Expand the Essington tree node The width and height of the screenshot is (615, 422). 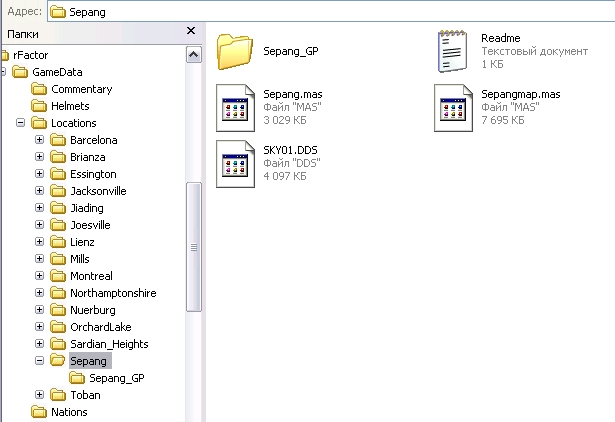[39, 174]
